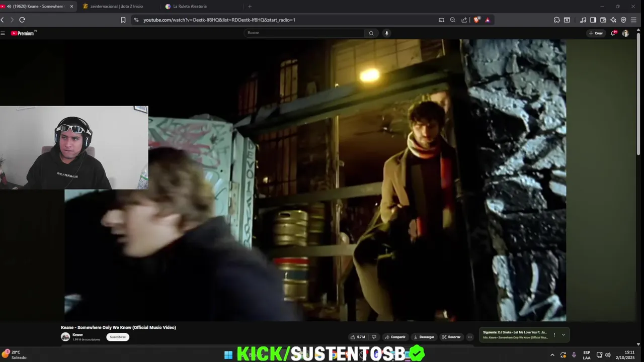
Task: Like the video with 5.7 M likes
Action: 358,337
